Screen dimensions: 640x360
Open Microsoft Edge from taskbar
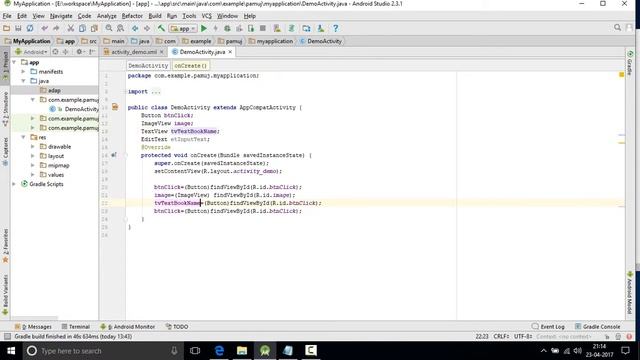(219, 351)
